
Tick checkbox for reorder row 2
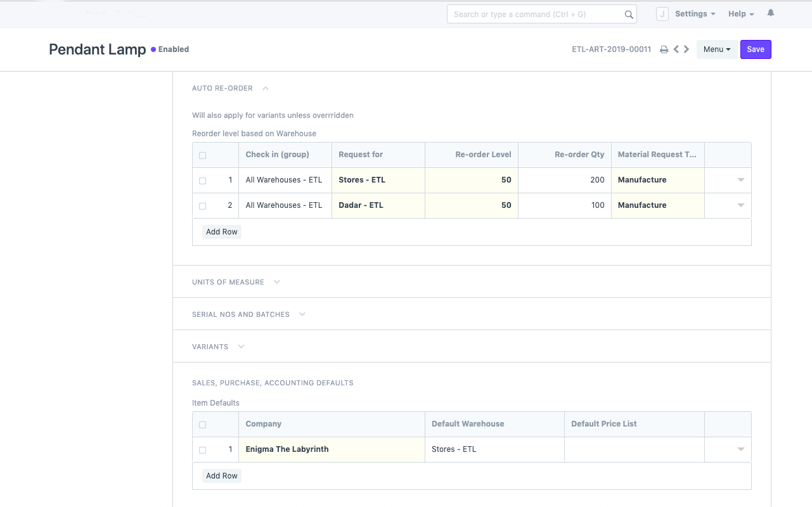tap(203, 206)
